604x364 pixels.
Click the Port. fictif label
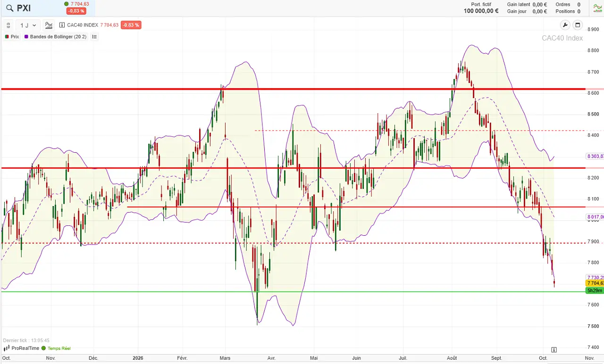click(x=481, y=5)
